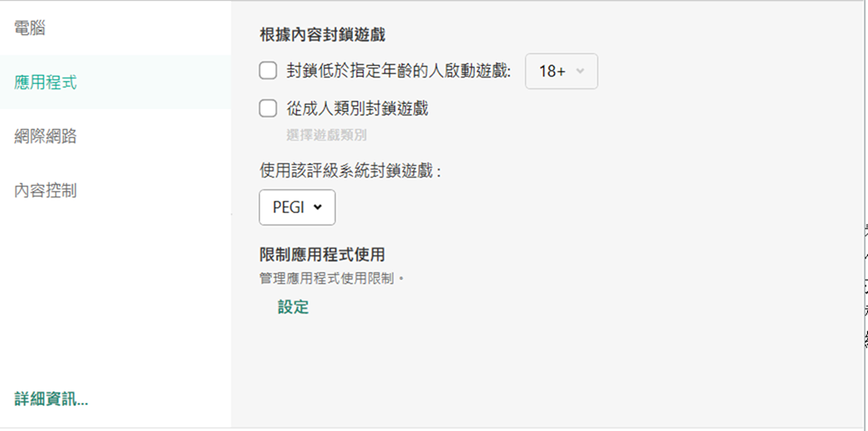Click the 從成人類別封鎖遊戲 label text
This screenshot has height=431, width=868.
[x=357, y=108]
